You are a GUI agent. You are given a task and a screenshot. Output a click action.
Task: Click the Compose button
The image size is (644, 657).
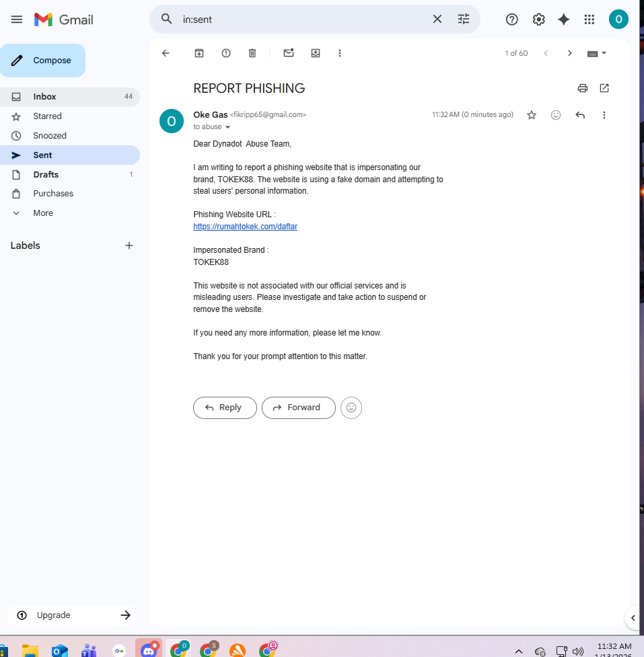tap(43, 61)
